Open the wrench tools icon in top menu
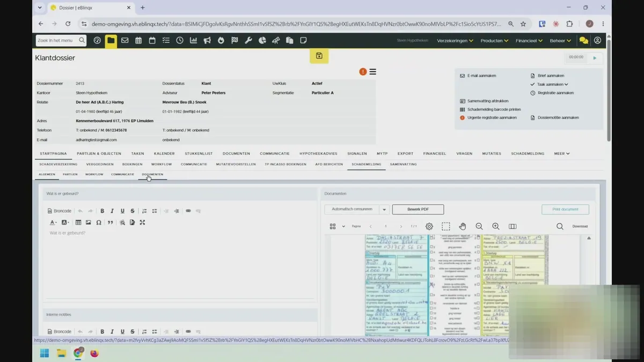The image size is (644, 362). tap(248, 40)
